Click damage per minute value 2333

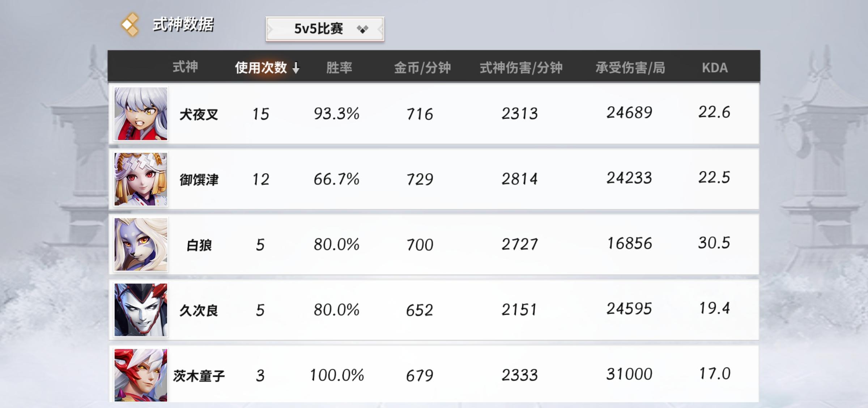pyautogui.click(x=519, y=375)
